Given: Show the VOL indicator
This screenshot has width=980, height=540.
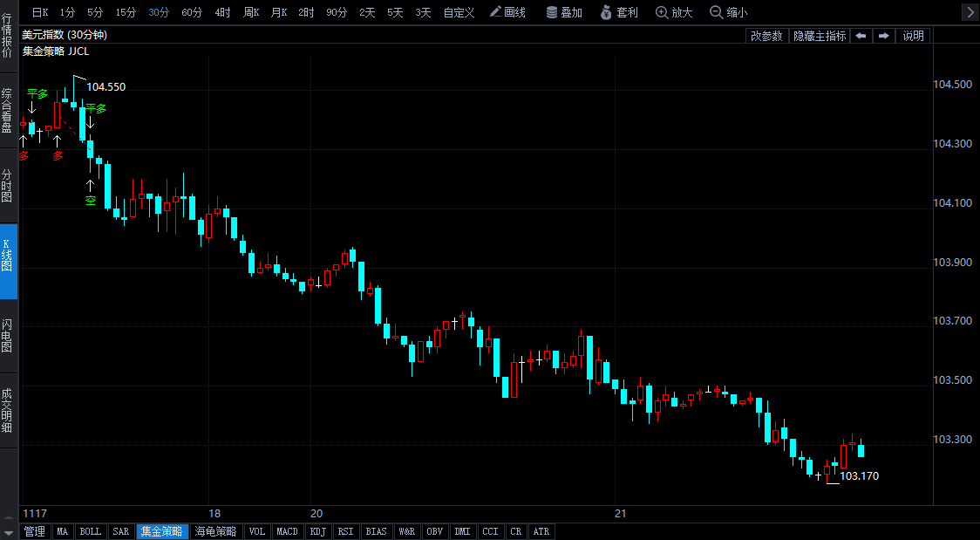Looking at the screenshot, I should point(257,531).
